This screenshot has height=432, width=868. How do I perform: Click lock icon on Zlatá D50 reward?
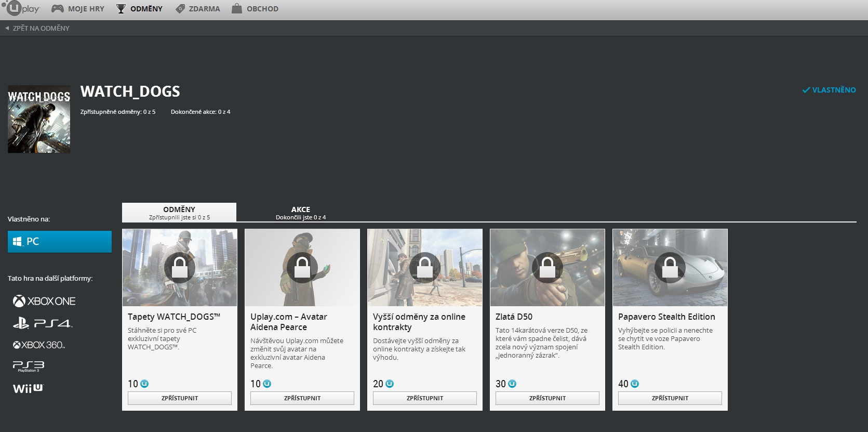click(x=547, y=268)
